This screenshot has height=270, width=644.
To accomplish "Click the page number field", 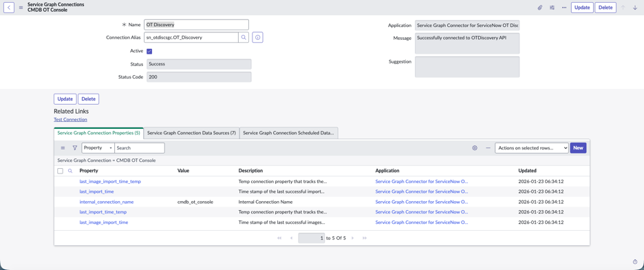I will (311, 238).
